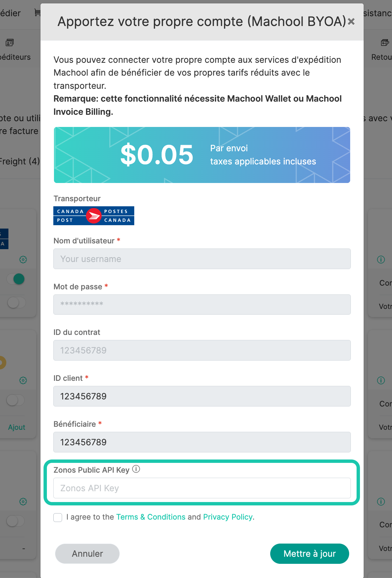Click the shopping cart icon at top
The width and height of the screenshot is (392, 578).
tap(37, 13)
